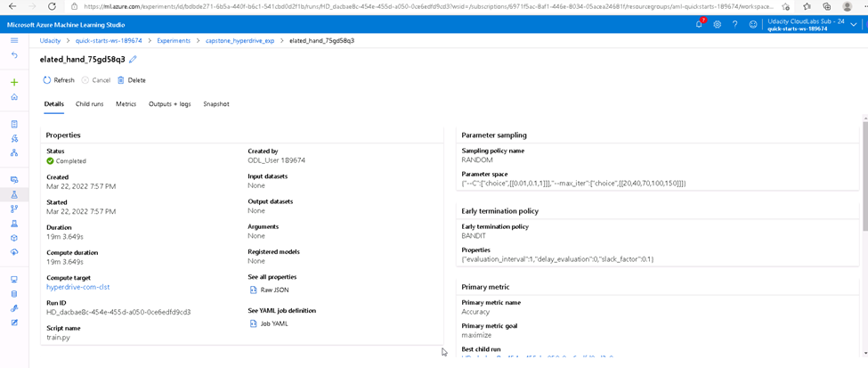The height and width of the screenshot is (368, 868).
Task: Click the maximize metric goal value
Action: 476,335
